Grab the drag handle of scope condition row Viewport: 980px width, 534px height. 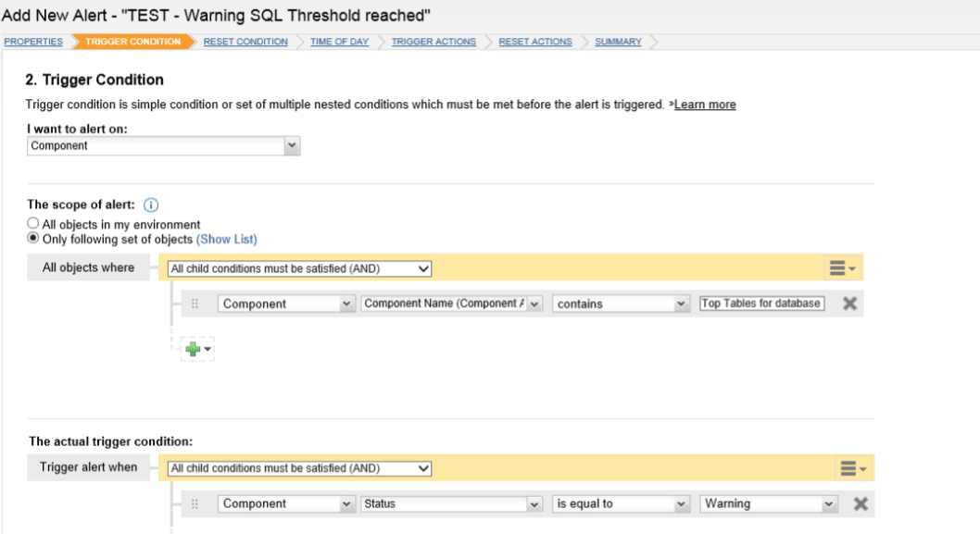pyautogui.click(x=195, y=304)
